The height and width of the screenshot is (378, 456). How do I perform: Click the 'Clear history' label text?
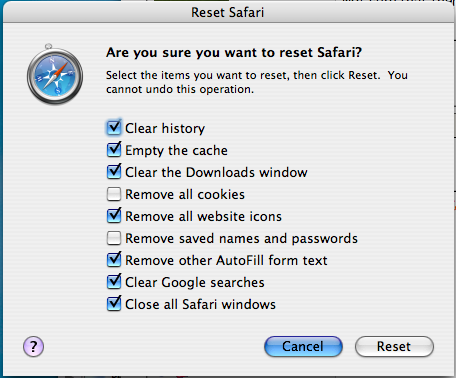(x=165, y=128)
